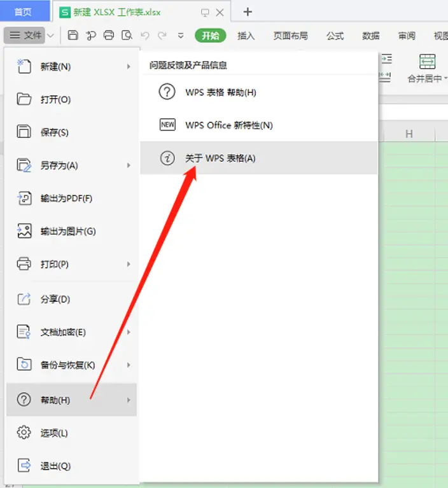This screenshot has width=448, height=488.
Task: Expand the 文档加密(E) submenu arrow
Action: (x=129, y=332)
